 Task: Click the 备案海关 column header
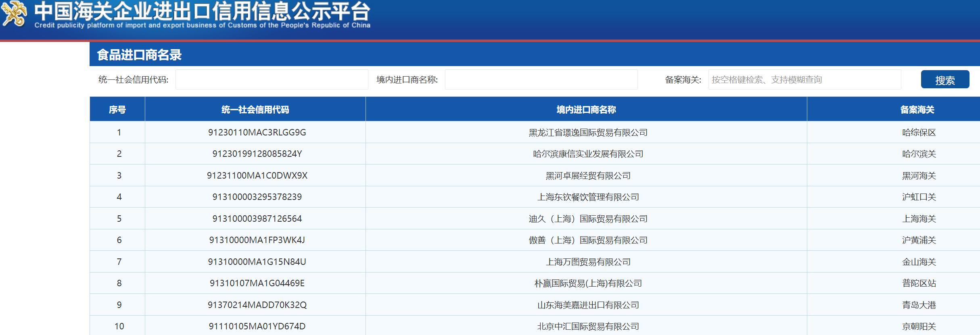[917, 109]
